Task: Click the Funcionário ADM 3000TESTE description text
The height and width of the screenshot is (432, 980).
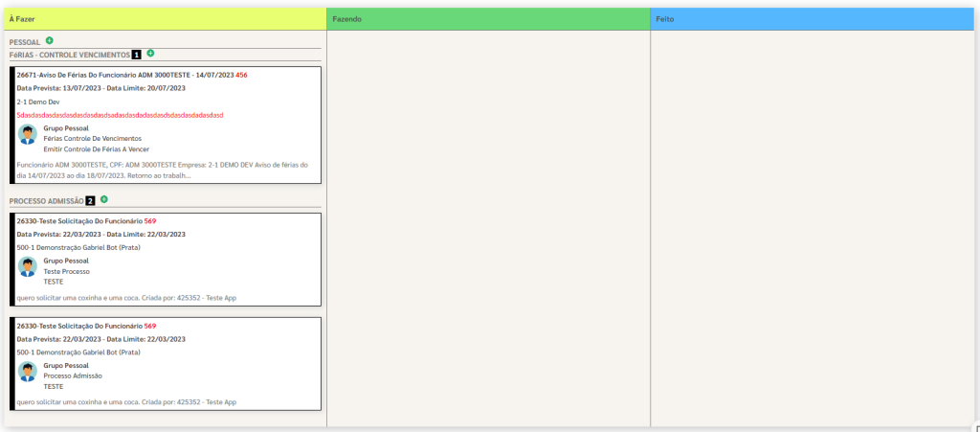Action: coord(163,171)
